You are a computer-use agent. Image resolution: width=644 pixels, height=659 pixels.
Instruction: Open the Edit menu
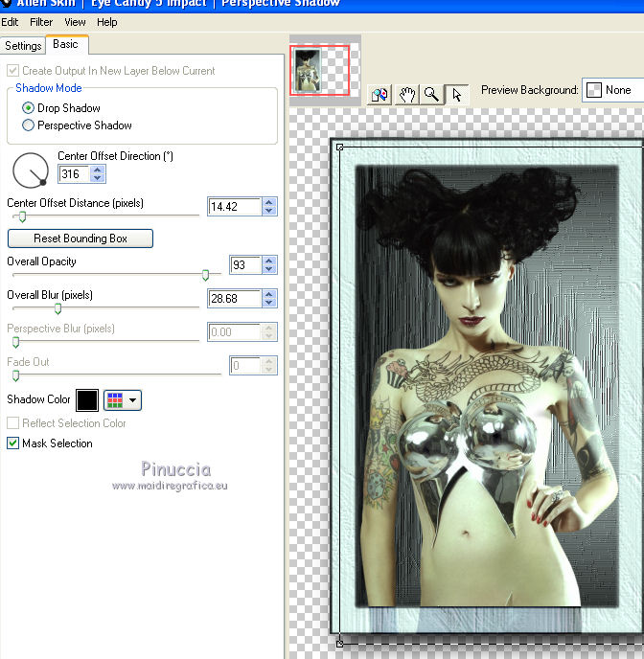pos(10,22)
